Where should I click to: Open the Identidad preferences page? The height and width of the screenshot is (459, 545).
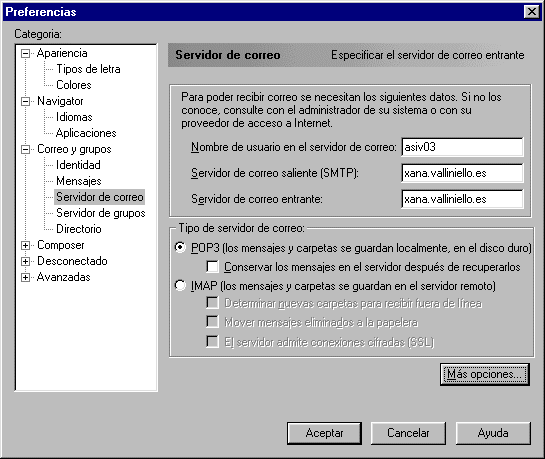coord(78,165)
